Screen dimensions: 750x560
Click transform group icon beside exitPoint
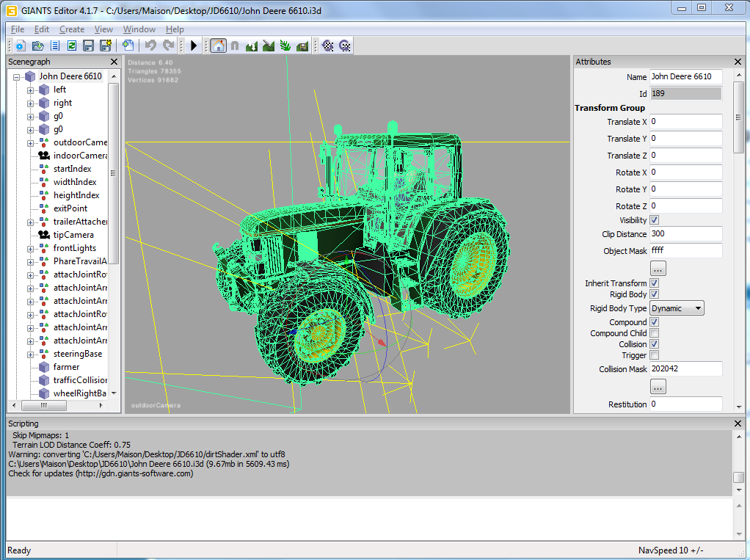(44, 208)
